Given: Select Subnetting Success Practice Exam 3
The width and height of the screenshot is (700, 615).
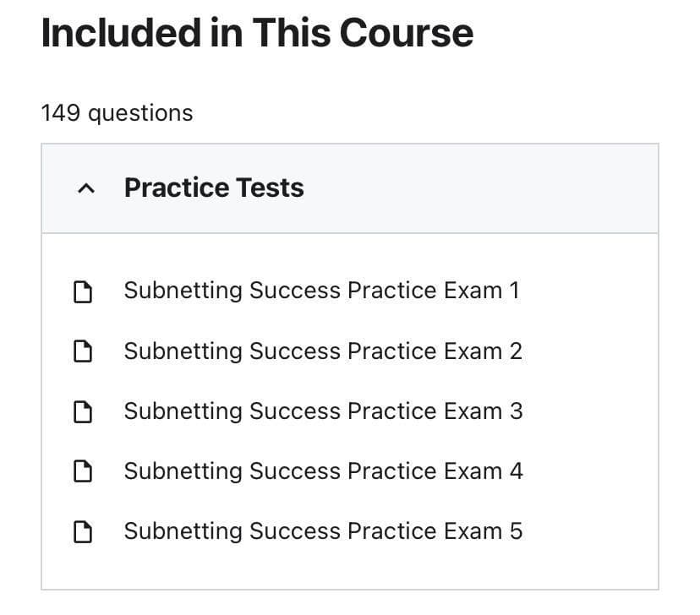Looking at the screenshot, I should pos(323,411).
